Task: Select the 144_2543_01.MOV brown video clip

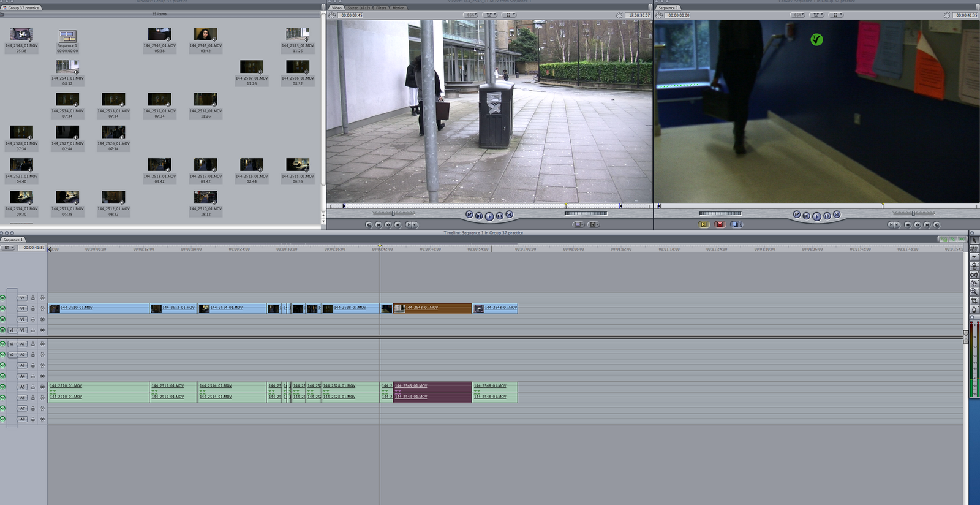Action: tap(432, 308)
